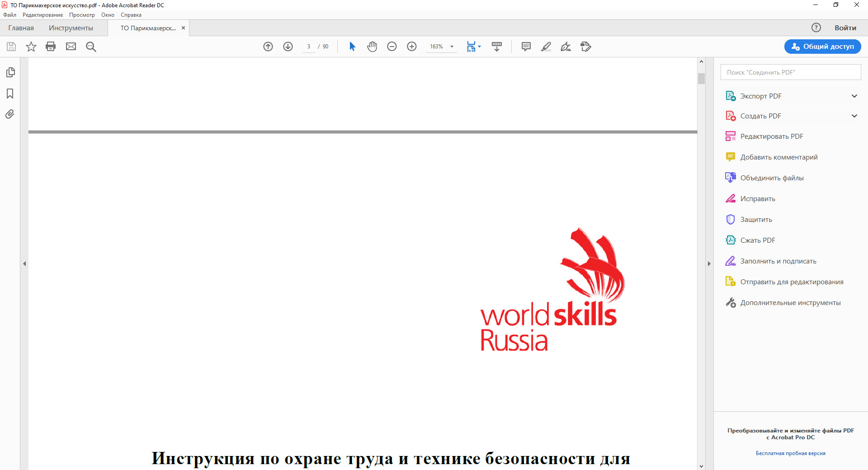
Task: Open the Экспорт PDF tool
Action: 761,96
